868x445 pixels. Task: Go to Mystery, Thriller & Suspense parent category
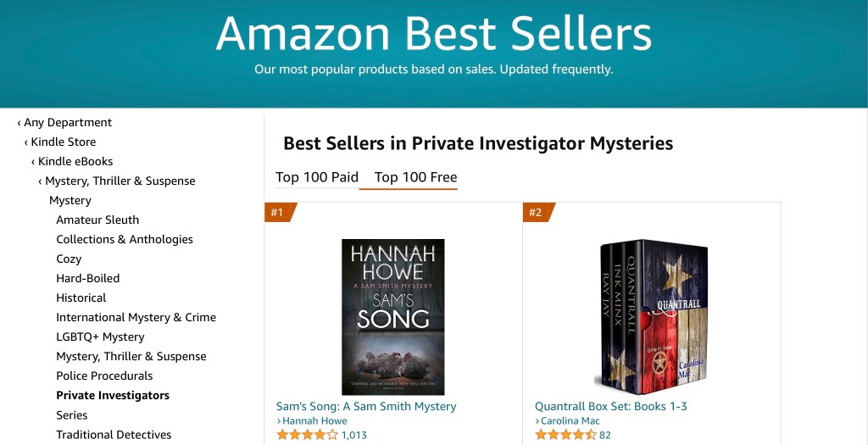(120, 181)
